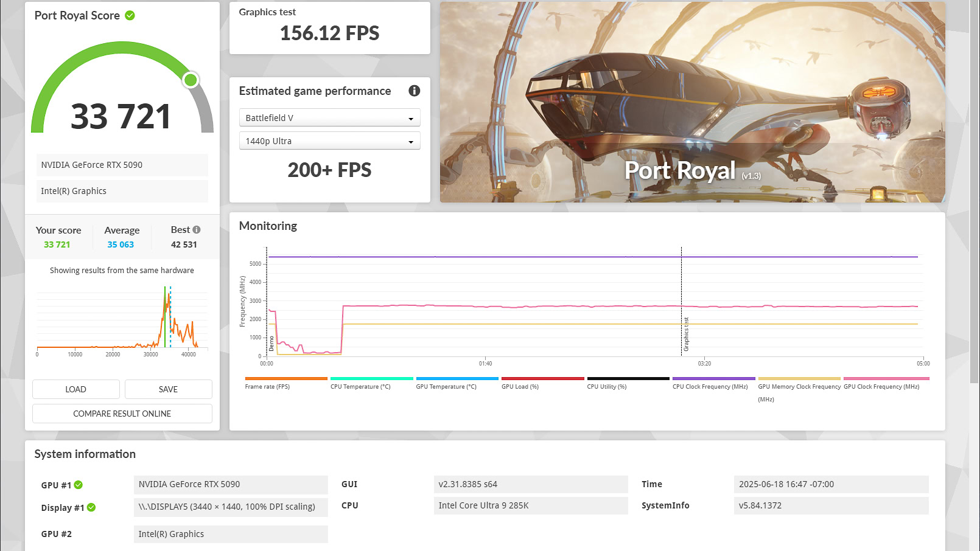The width and height of the screenshot is (980, 551).
Task: Click the info icon next to Best score
Action: coord(197,230)
